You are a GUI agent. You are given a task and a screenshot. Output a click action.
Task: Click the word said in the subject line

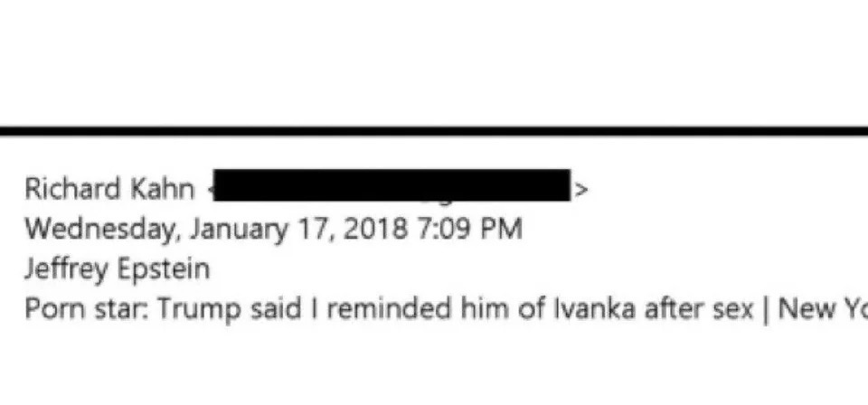[259, 309]
